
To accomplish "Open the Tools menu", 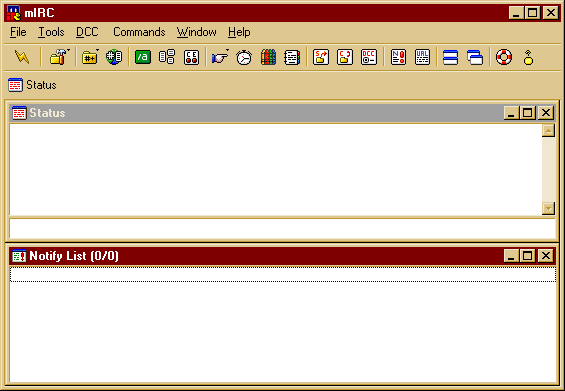I will click(x=51, y=32).
